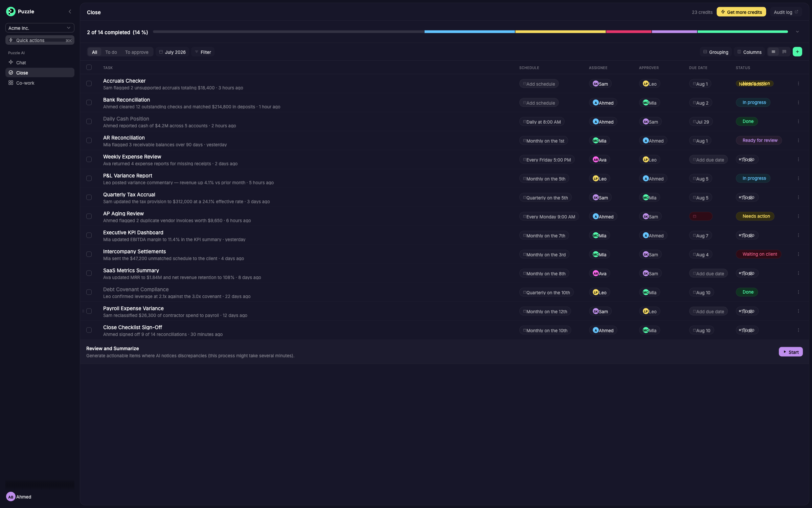The width and height of the screenshot is (812, 508).
Task: Open the Acme Inc. company dropdown
Action: (x=40, y=28)
